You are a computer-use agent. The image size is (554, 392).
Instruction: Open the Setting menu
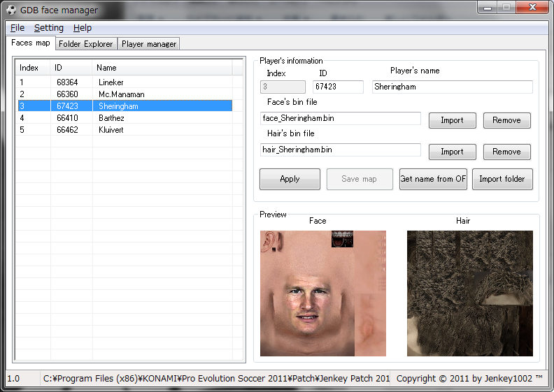coord(49,28)
